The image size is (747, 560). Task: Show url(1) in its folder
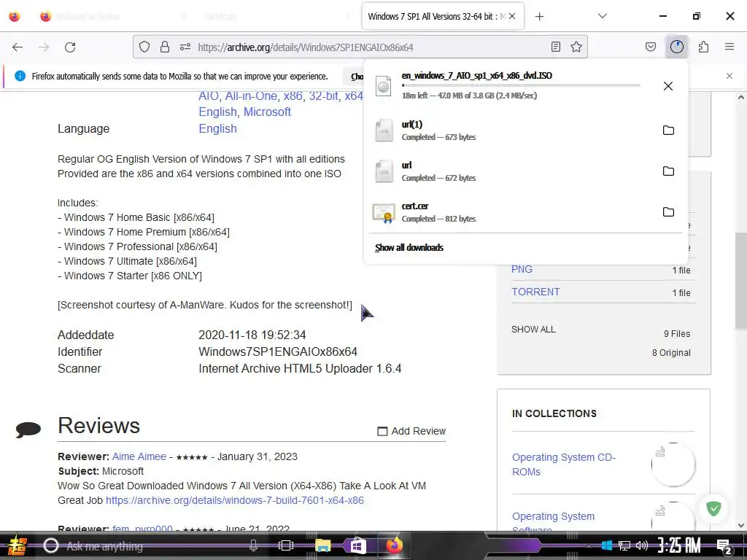(668, 130)
